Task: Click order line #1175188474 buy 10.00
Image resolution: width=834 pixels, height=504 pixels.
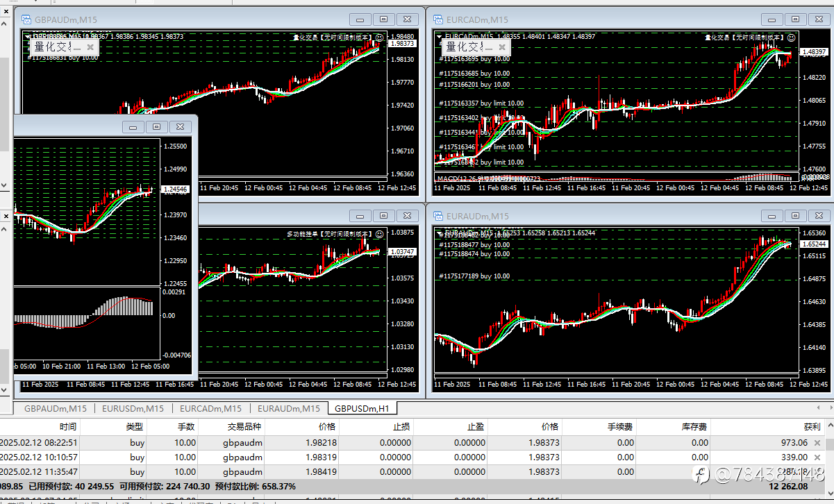Action: [x=474, y=254]
